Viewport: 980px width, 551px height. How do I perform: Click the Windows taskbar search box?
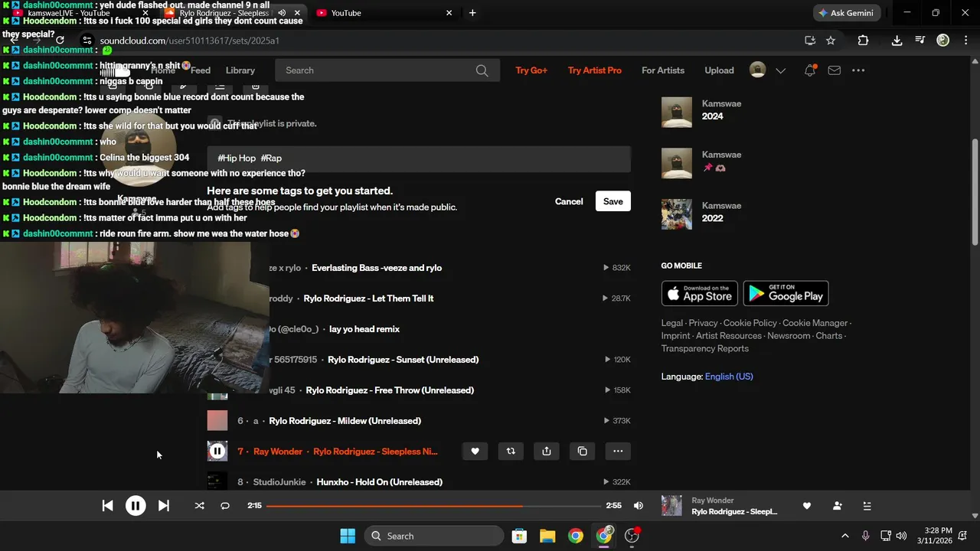pos(434,536)
